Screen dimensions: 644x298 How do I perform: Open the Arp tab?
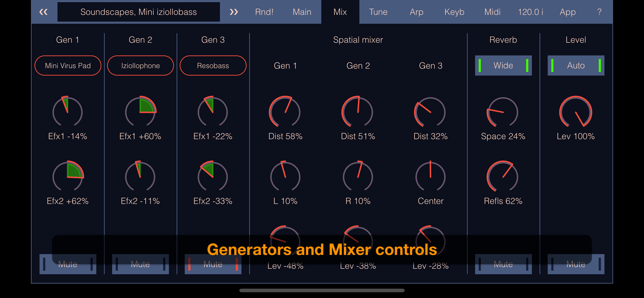[x=416, y=12]
